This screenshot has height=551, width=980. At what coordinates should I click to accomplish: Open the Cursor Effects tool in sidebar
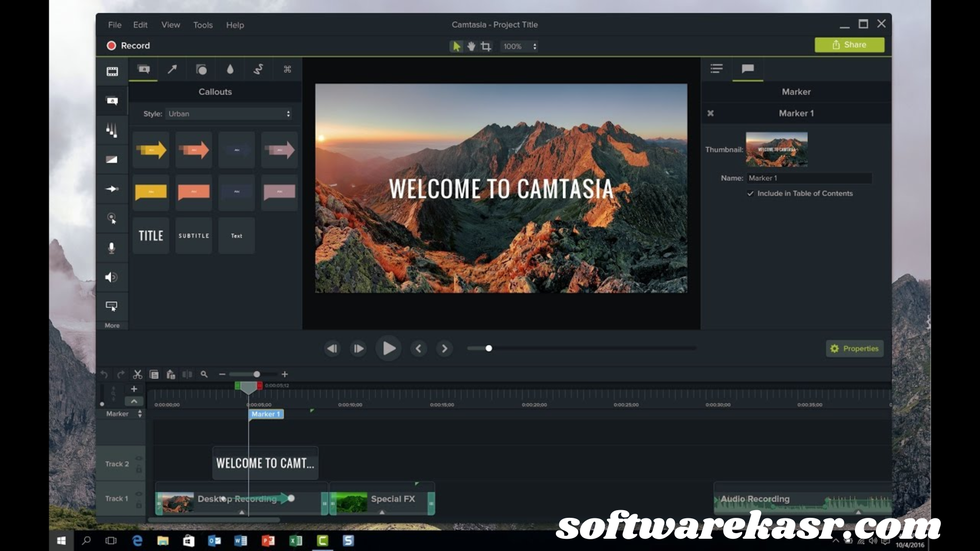pyautogui.click(x=112, y=218)
